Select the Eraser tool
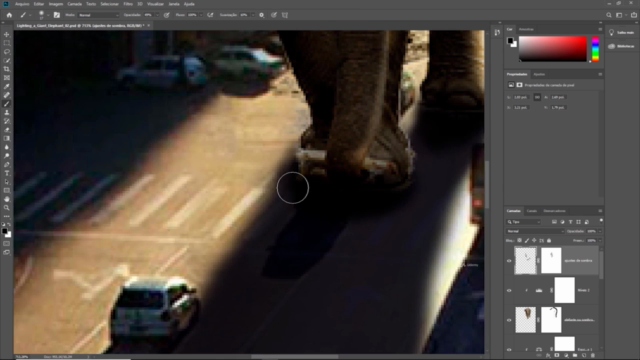Screen dimensions: 640x360 pyautogui.click(x=7, y=130)
